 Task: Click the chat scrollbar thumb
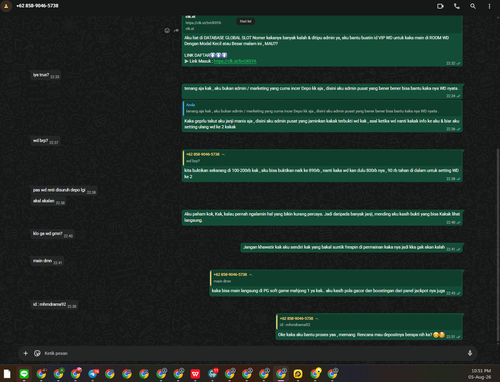[x=498, y=245]
